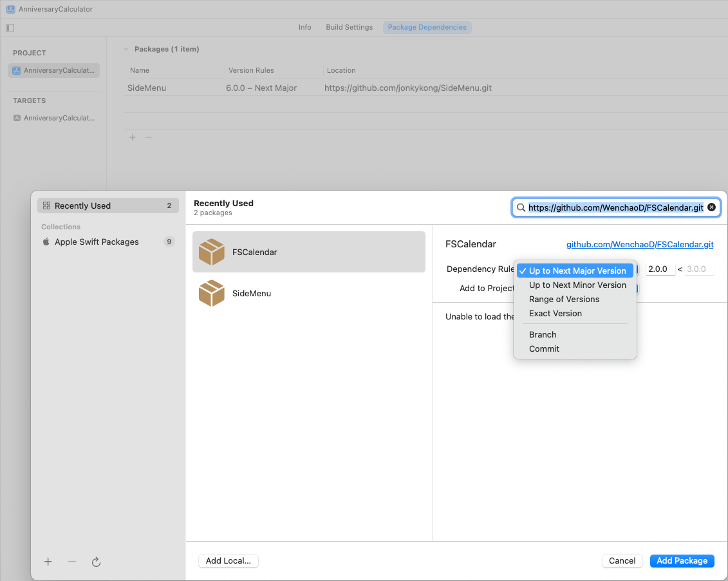The width and height of the screenshot is (728, 581).
Task: Toggle the navigator sidebar panel icon
Action: pos(10,28)
